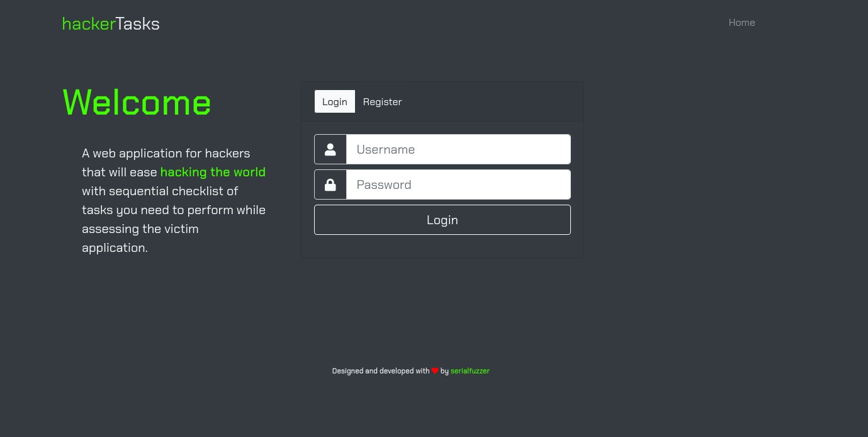Click the red heart icon in the footer
Screen dimensions: 868x437
(x=434, y=371)
